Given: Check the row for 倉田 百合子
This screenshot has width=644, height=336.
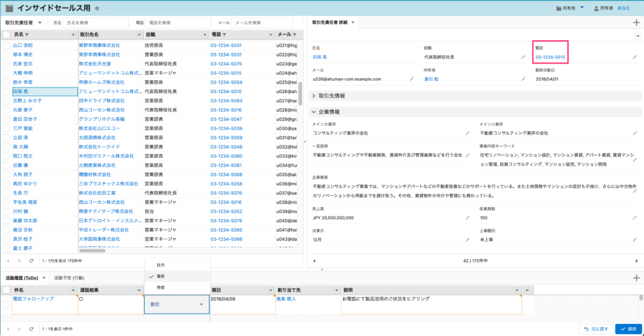Looking at the screenshot, I should point(6,119).
